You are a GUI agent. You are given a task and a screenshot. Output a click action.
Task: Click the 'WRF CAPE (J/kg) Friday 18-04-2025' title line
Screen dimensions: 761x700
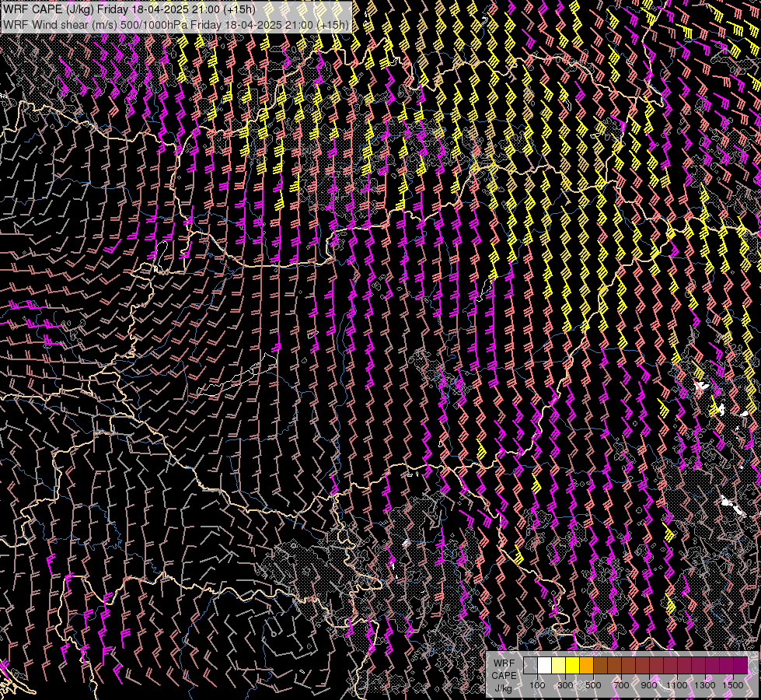(129, 9)
